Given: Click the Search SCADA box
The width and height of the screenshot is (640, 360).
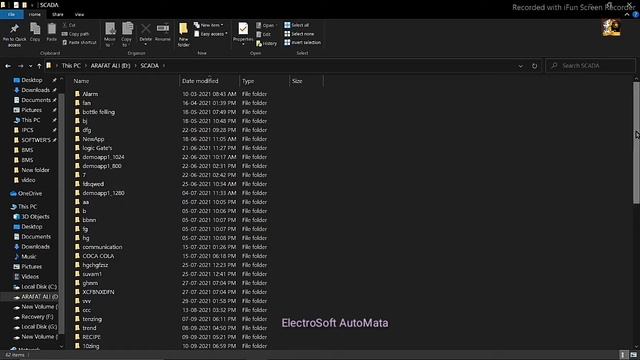Looking at the screenshot, I should (591, 66).
